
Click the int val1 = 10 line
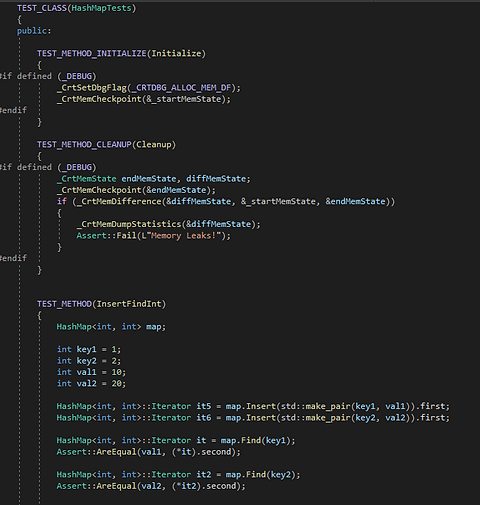click(92, 372)
